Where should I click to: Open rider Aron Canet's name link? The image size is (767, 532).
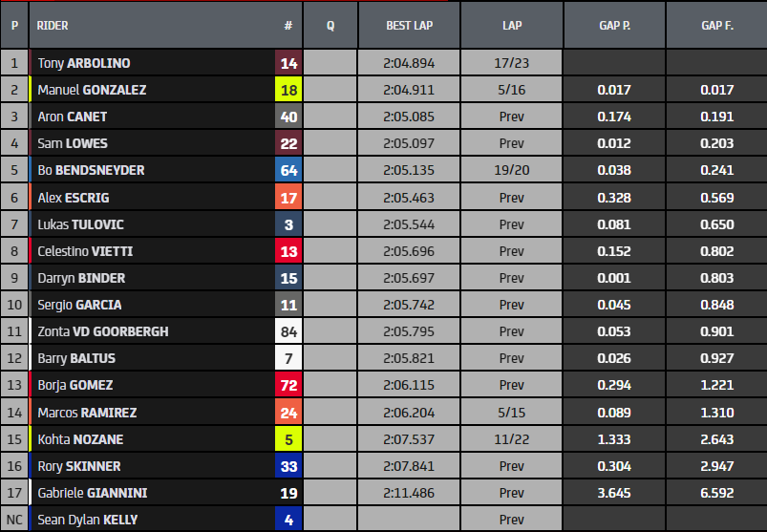click(x=73, y=117)
